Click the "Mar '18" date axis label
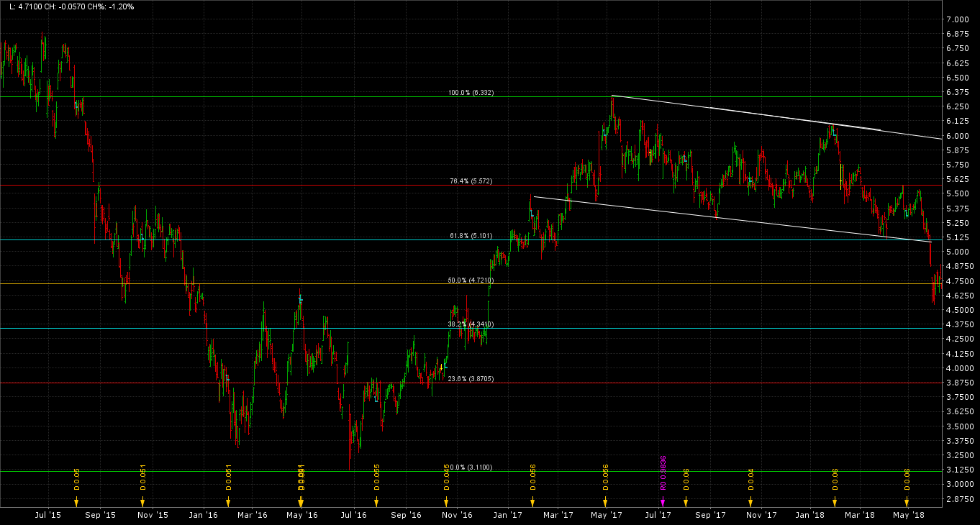Image resolution: width=980 pixels, height=525 pixels. (861, 515)
